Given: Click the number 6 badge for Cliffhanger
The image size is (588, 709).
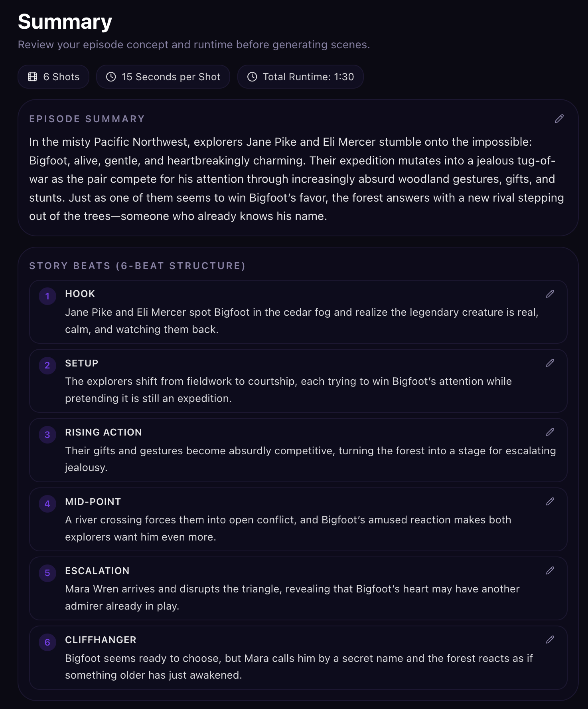Looking at the screenshot, I should coord(47,642).
